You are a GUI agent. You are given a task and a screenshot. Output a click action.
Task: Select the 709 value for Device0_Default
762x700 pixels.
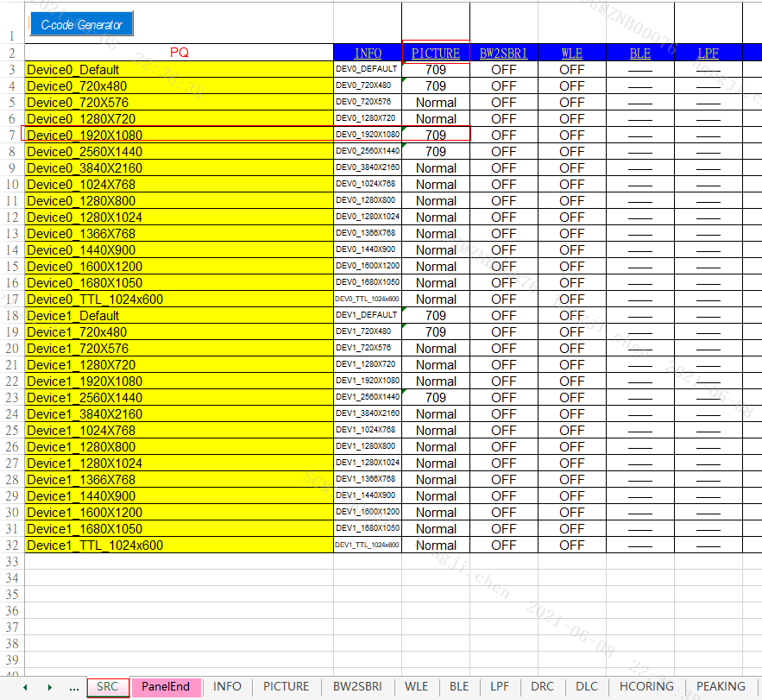pos(435,69)
